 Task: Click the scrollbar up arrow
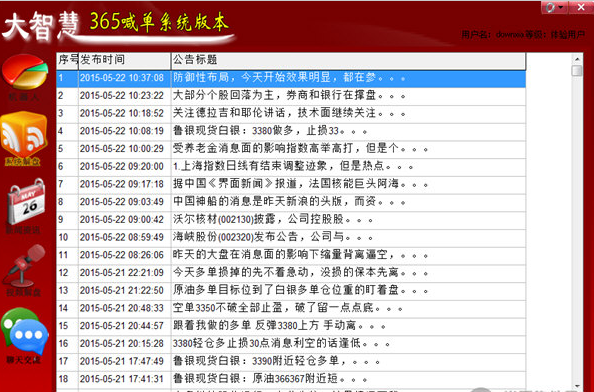pos(577,59)
